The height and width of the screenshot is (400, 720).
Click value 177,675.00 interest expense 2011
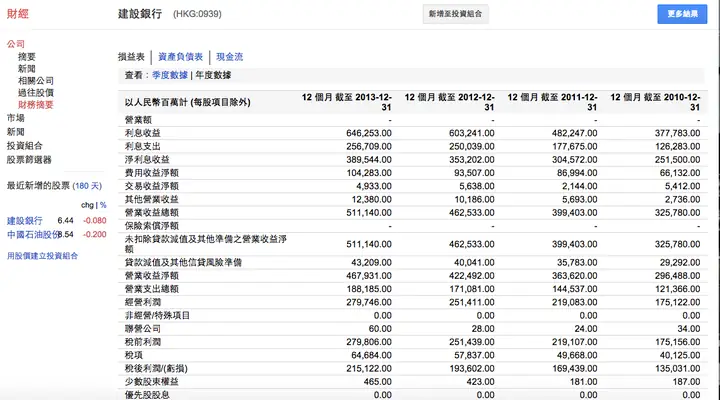tap(574, 146)
